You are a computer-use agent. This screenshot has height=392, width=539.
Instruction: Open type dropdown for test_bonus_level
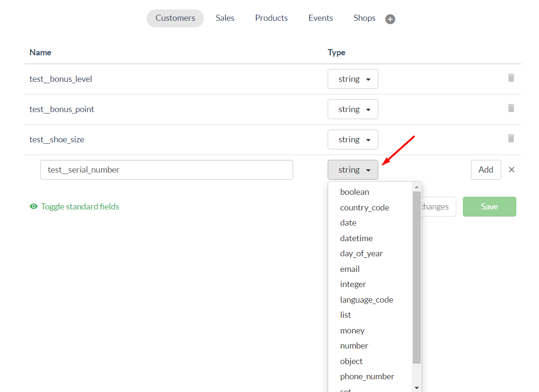pos(353,79)
